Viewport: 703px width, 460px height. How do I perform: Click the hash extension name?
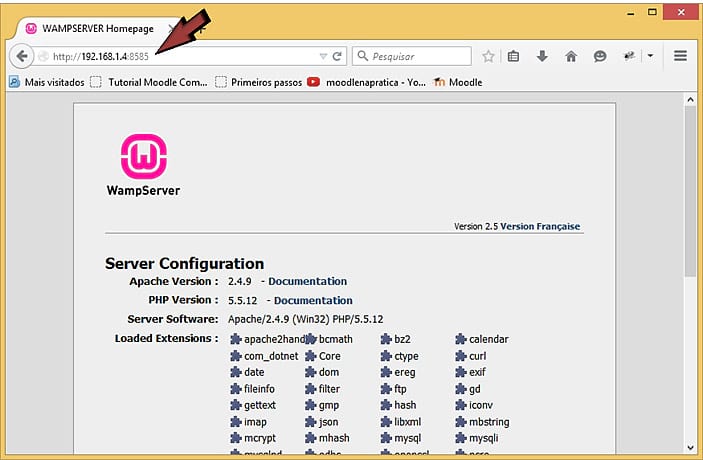coord(405,405)
